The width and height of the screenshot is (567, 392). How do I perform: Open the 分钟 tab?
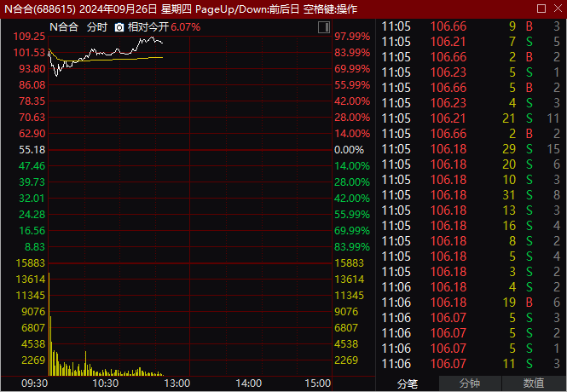click(470, 383)
